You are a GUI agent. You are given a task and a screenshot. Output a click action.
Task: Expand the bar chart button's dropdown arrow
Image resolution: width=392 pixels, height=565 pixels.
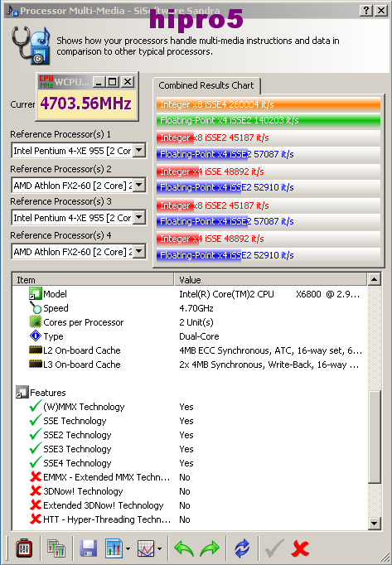click(128, 548)
